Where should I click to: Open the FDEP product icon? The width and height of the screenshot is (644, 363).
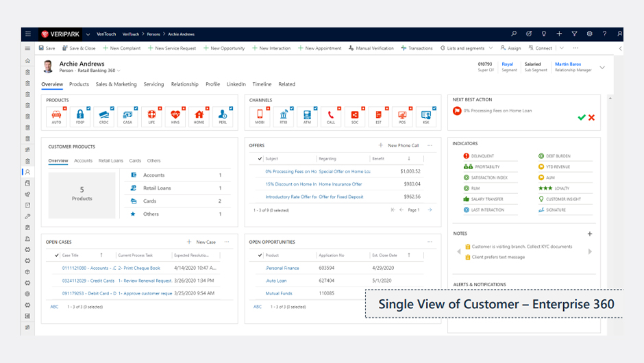click(x=80, y=116)
